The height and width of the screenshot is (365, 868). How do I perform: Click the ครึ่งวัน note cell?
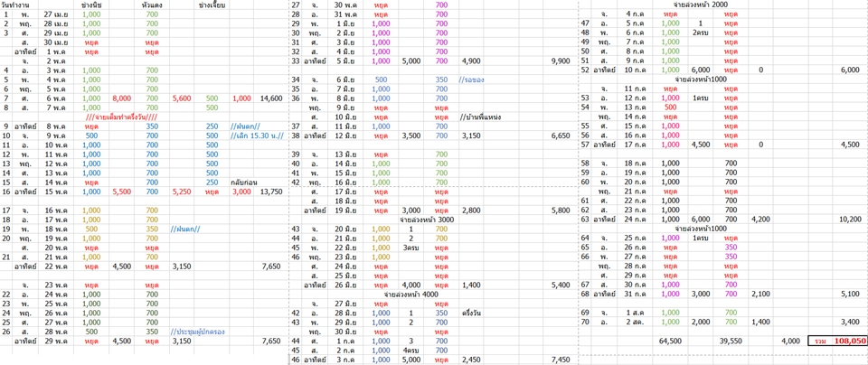click(x=472, y=314)
